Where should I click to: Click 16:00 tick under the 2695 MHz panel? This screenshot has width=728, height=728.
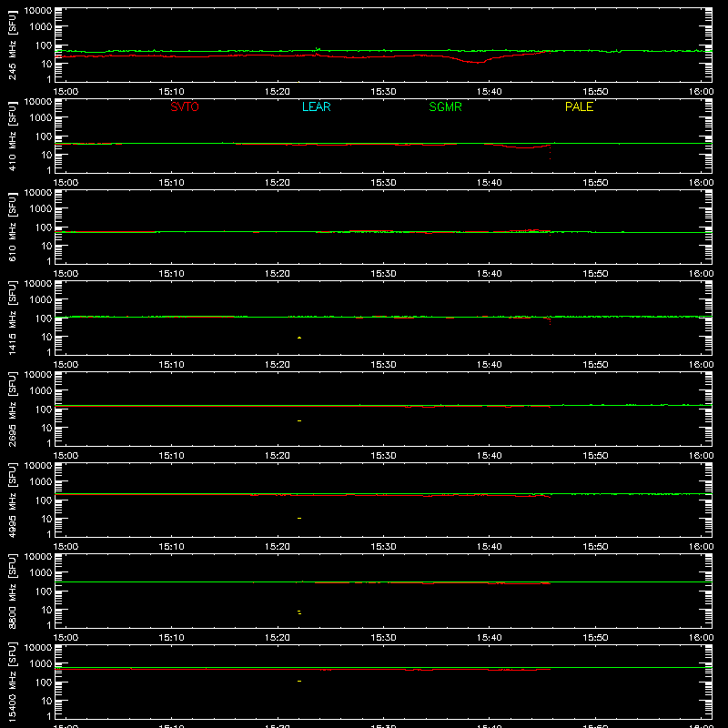(x=701, y=456)
